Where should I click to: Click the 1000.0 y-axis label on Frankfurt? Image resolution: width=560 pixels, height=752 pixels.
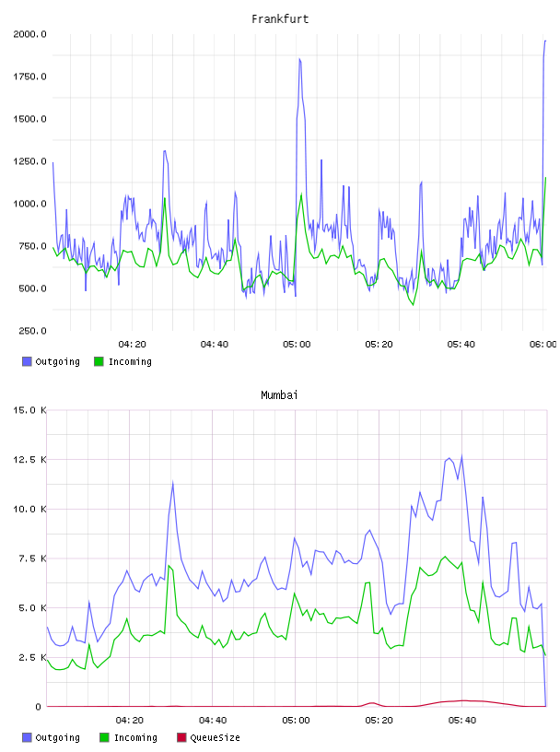[29, 204]
